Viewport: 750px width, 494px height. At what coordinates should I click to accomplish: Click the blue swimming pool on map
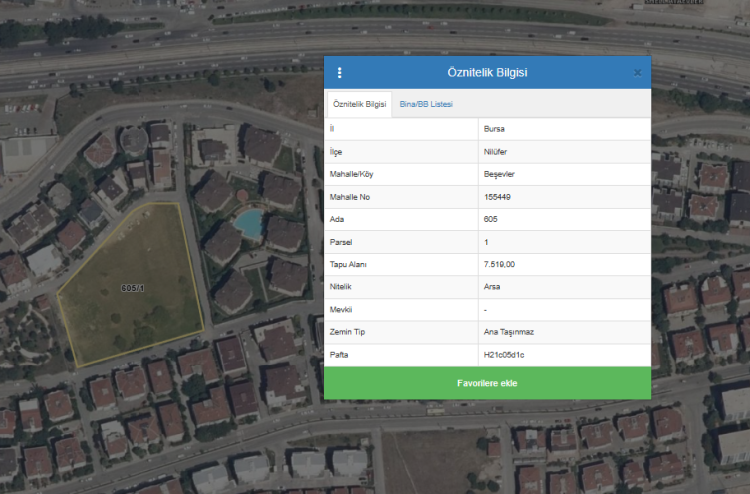point(248,221)
